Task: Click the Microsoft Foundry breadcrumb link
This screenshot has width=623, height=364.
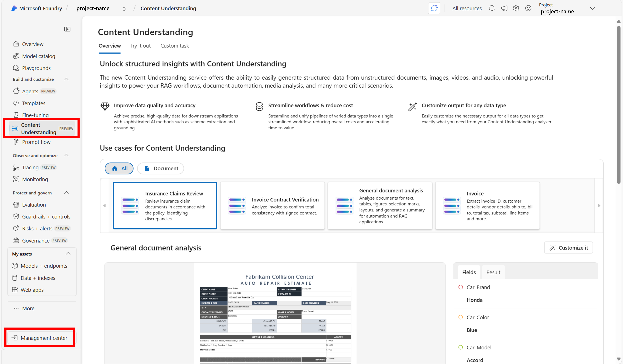Action: (x=41, y=8)
